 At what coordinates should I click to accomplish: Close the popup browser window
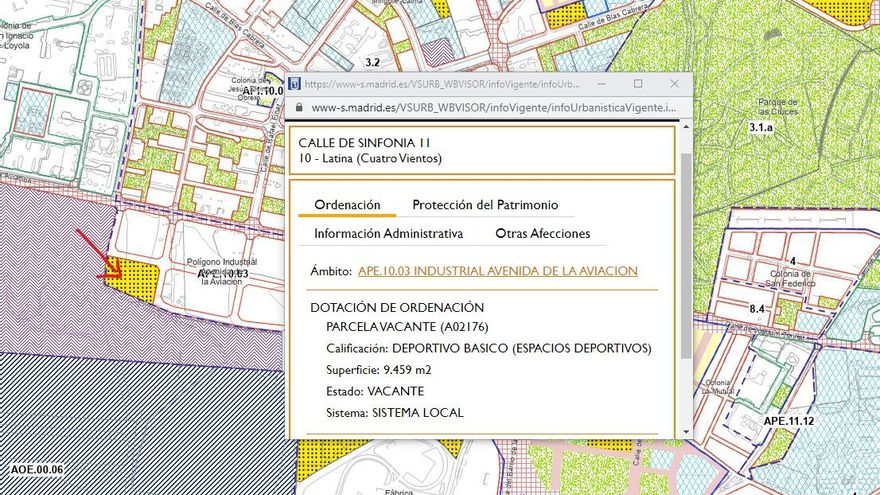point(675,84)
